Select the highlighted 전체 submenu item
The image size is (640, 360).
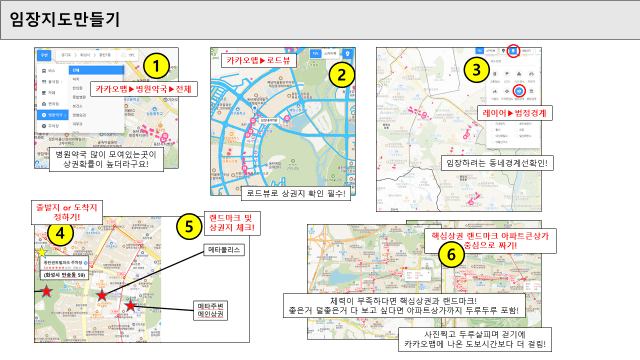[x=96, y=70]
